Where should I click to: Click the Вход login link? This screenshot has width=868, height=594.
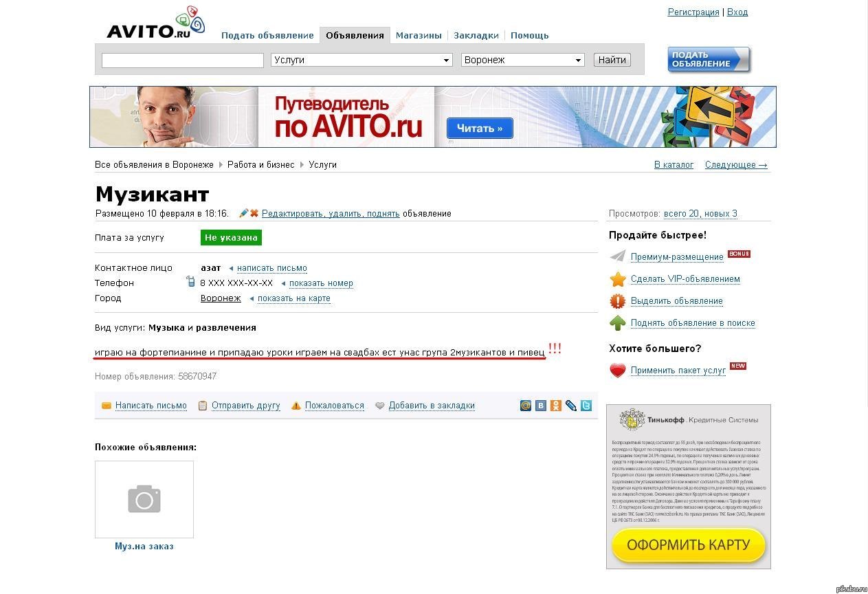pos(737,12)
